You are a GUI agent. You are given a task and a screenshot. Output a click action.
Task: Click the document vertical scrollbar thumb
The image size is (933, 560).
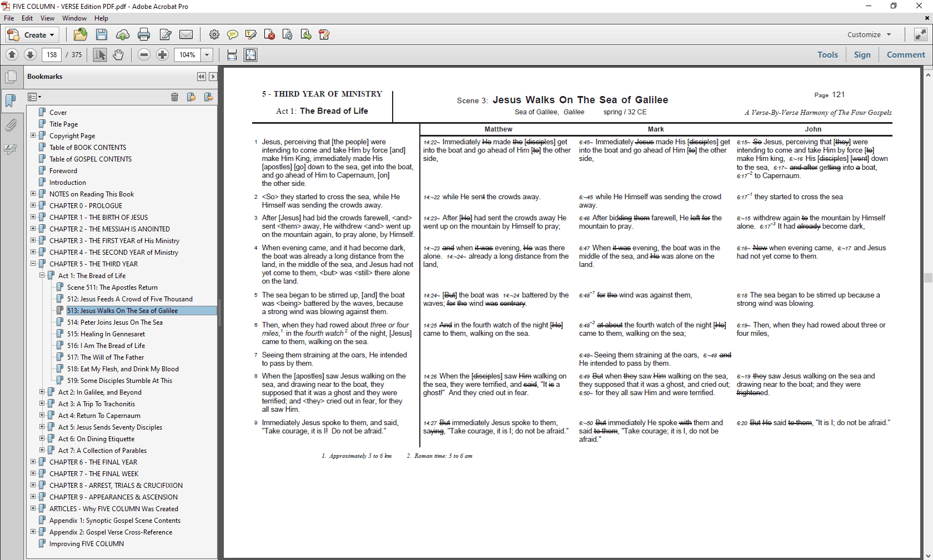[x=928, y=278]
